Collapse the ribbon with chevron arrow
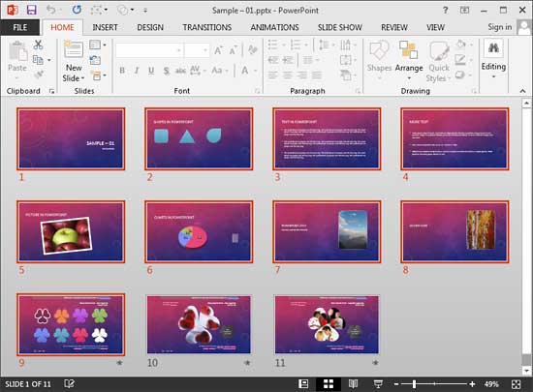The height and width of the screenshot is (392, 533). (522, 91)
